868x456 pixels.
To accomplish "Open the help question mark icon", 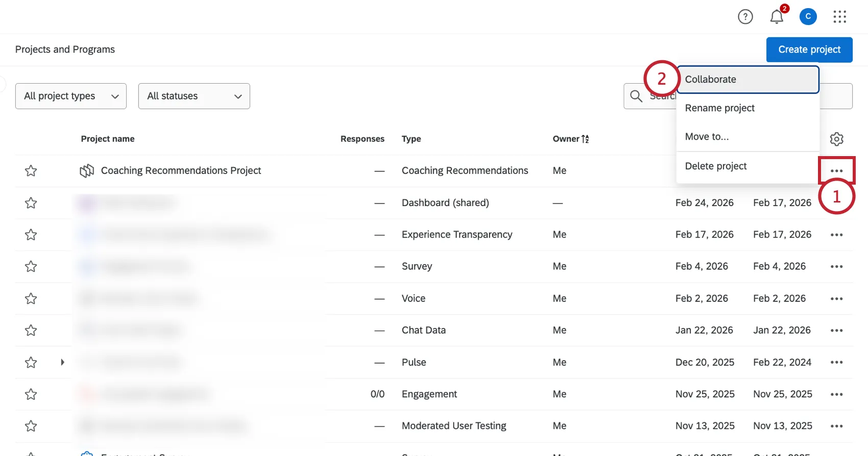I will [x=745, y=17].
